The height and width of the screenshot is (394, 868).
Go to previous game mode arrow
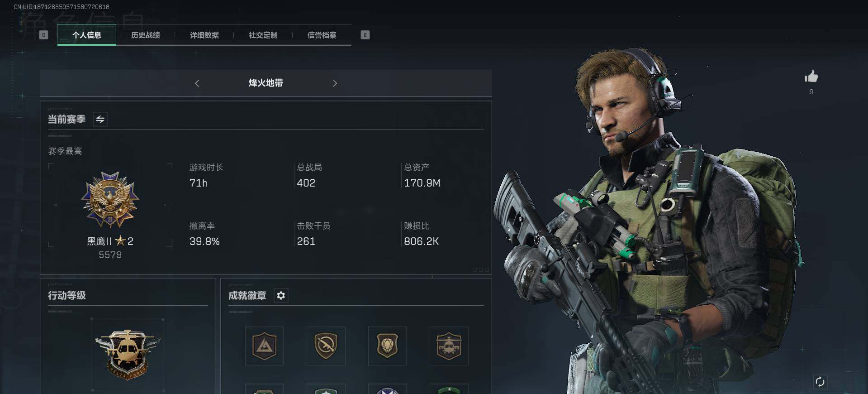click(197, 83)
